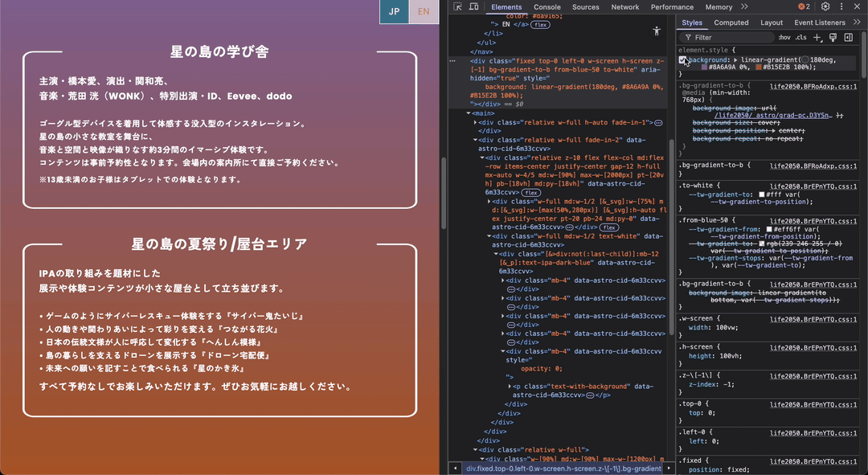Open the Memory tab

click(x=719, y=7)
